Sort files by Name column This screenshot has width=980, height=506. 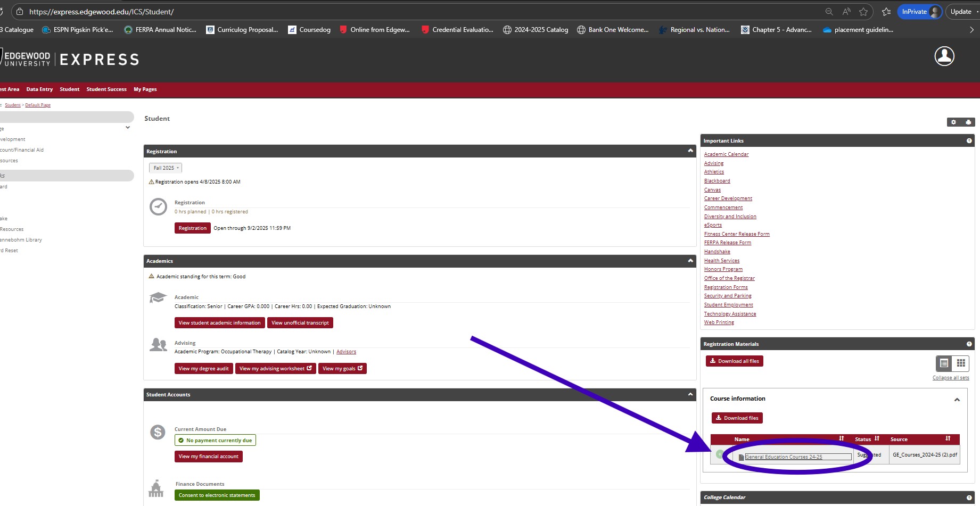(x=841, y=439)
